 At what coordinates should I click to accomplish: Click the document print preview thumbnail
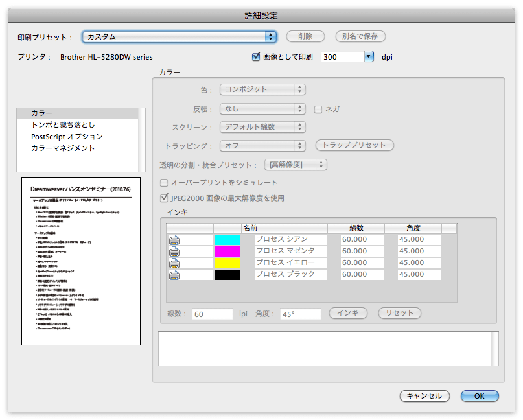81,261
